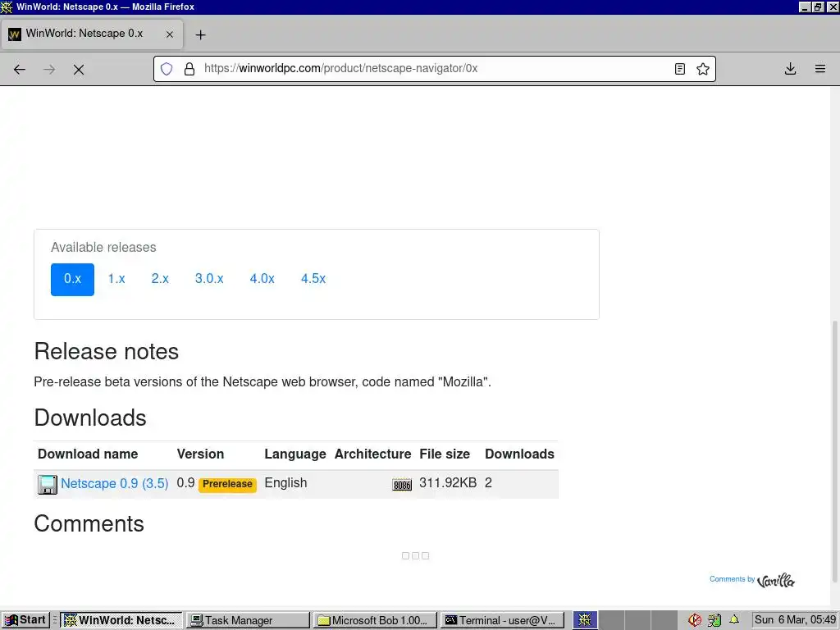Image resolution: width=840 pixels, height=630 pixels.
Task: Switch to the 2.x release
Action: (160, 279)
